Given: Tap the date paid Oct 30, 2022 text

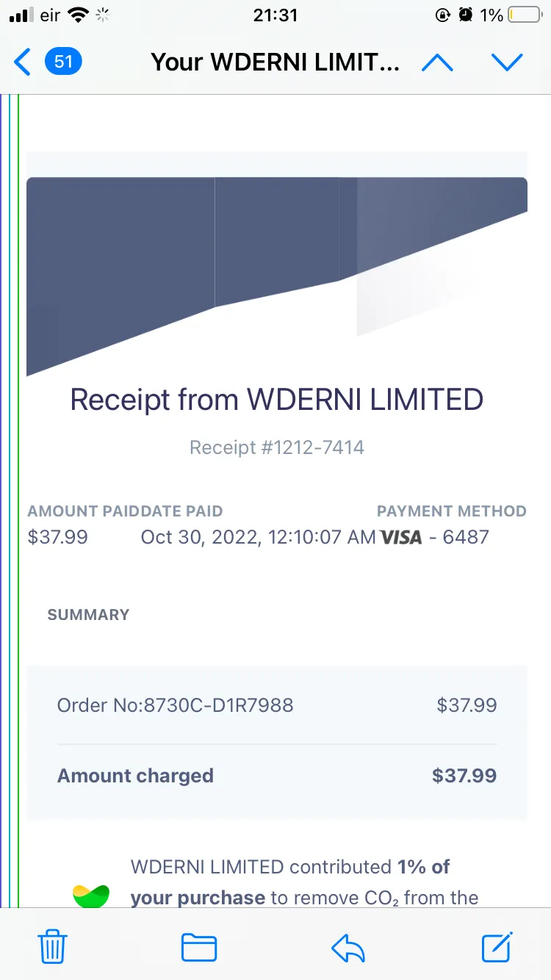Looking at the screenshot, I should pyautogui.click(x=259, y=537).
